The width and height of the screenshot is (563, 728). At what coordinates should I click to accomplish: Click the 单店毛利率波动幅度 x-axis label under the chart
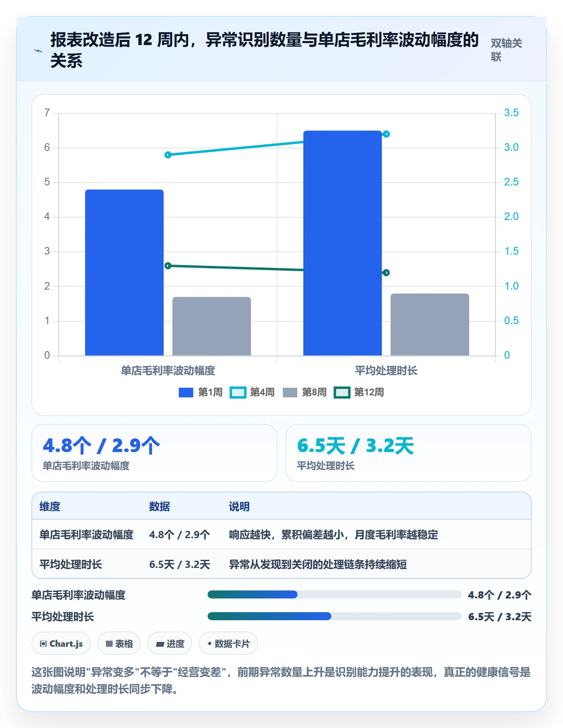[168, 370]
